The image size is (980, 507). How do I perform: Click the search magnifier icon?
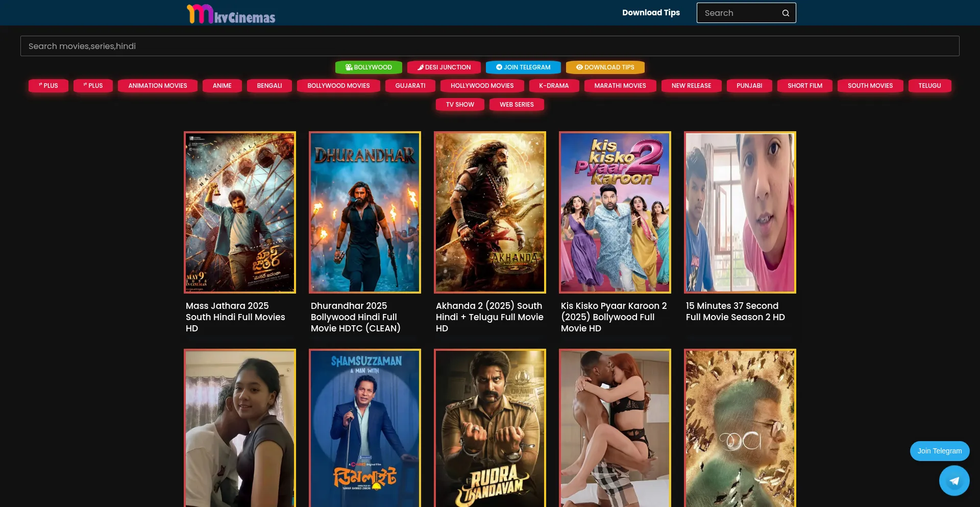[785, 13]
